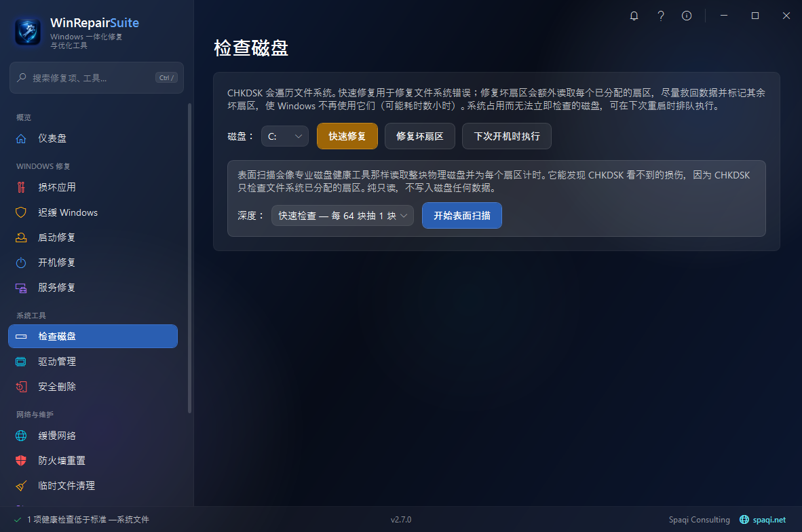Click the home icon for 仪表盘
Screen dimensions: 802x532
(21, 138)
